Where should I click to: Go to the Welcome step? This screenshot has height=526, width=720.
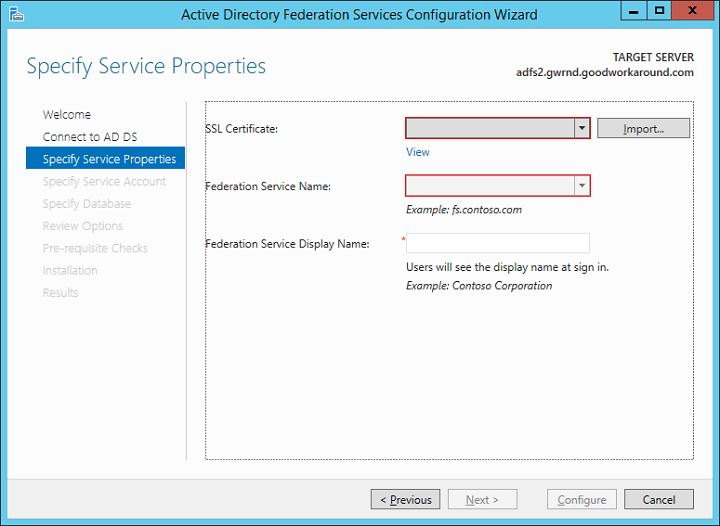[67, 115]
